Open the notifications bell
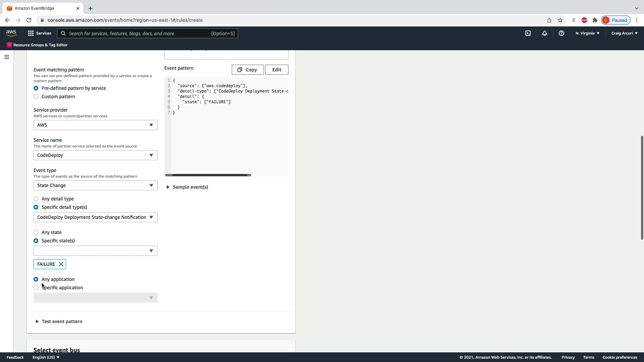Screen dimensions: 644x362 (x=544, y=33)
